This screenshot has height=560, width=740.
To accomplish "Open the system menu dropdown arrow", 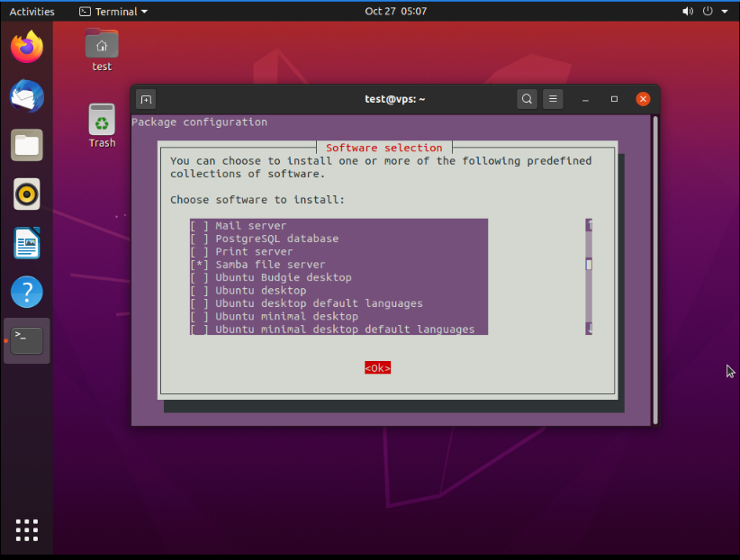I will [725, 12].
